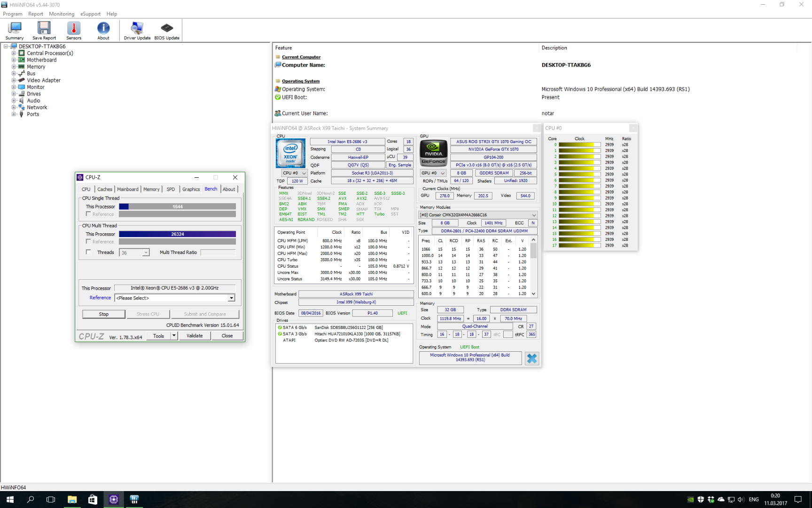This screenshot has width=812, height=508.
Task: Open the eSupport menu
Action: [90, 14]
